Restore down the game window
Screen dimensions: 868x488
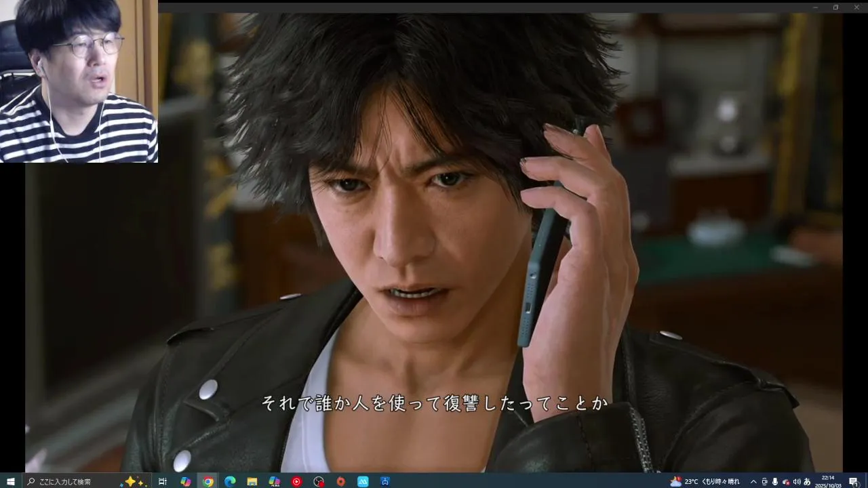tap(835, 7)
